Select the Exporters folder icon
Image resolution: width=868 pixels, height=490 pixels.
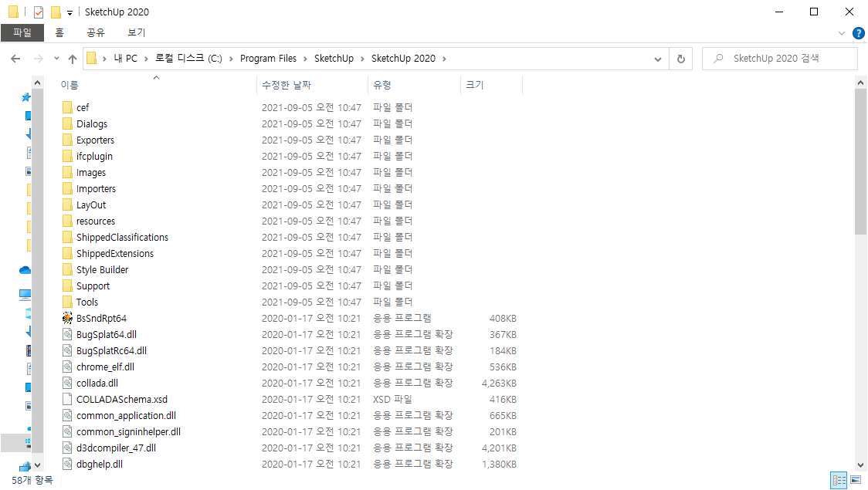tap(67, 140)
